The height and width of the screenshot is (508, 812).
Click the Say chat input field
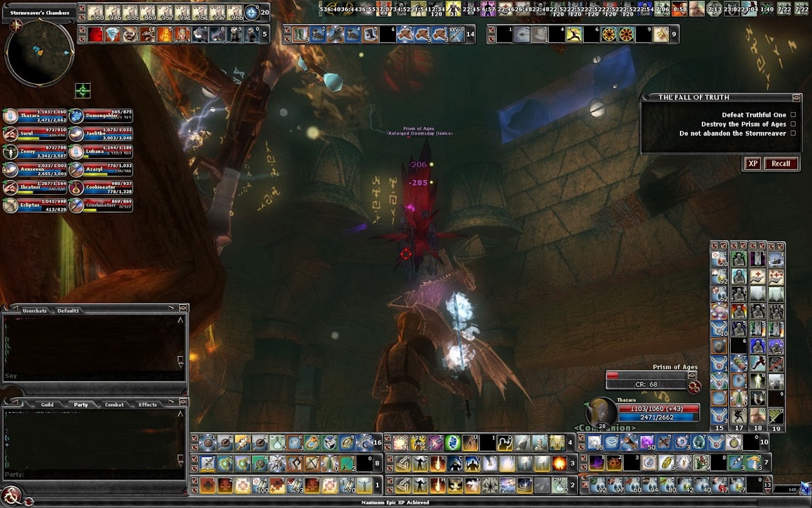[93, 376]
